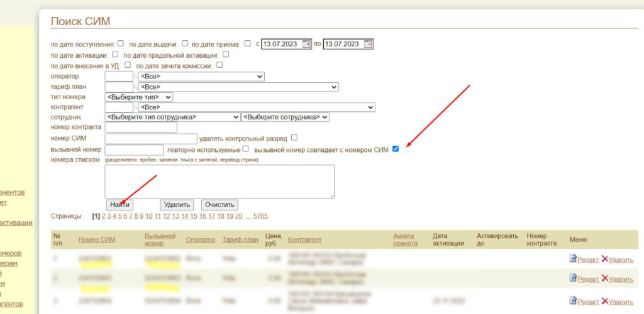Image resolution: width=644 pixels, height=314 pixels.
Task: Click the 'вызывной номер' input field
Action: click(x=135, y=149)
